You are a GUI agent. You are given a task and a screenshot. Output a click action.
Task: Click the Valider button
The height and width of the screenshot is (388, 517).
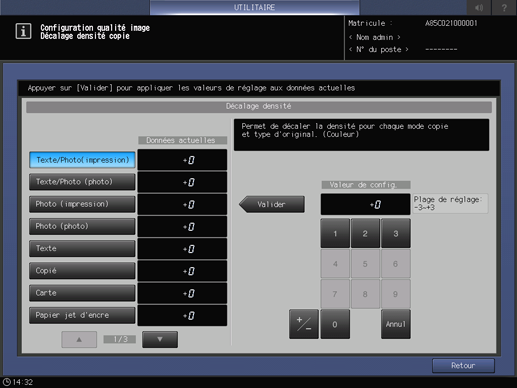tap(272, 204)
